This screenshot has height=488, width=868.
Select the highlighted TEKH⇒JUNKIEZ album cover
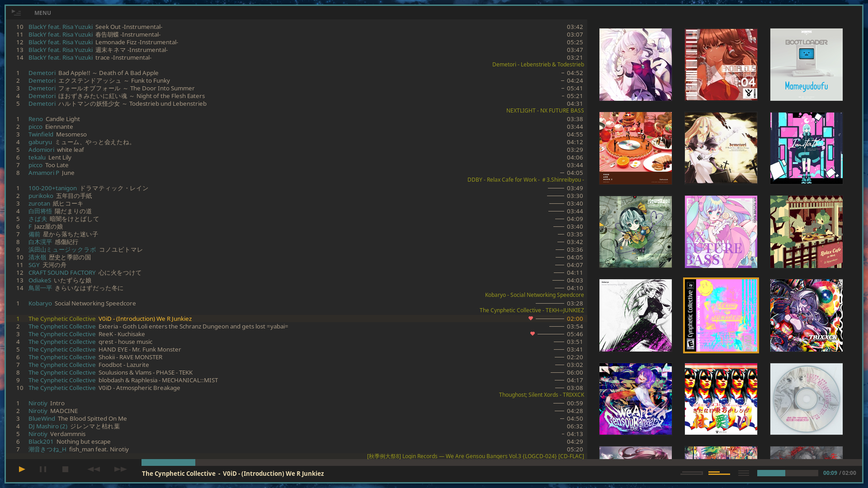(721, 315)
